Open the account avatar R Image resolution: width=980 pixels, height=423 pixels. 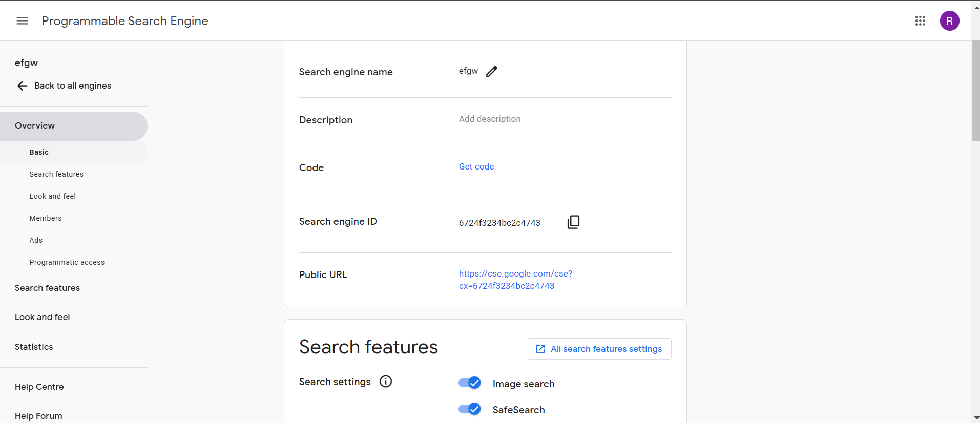(x=949, y=21)
